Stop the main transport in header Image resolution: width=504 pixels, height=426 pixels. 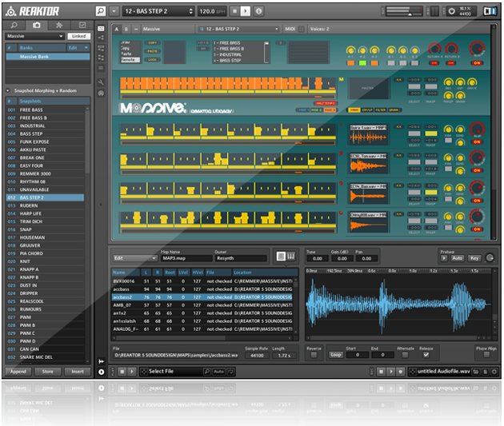235,11
